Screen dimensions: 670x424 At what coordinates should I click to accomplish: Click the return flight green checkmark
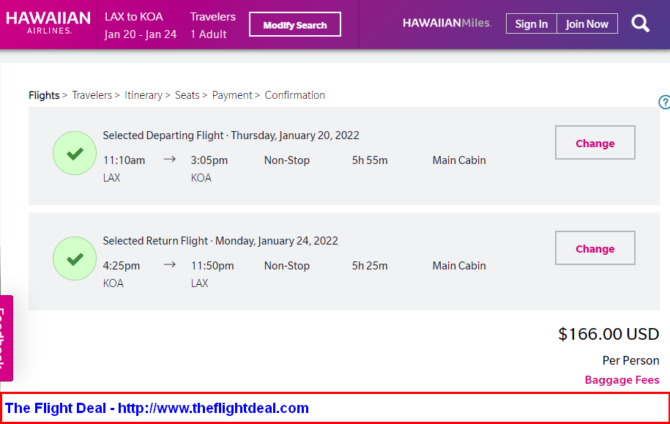point(75,259)
